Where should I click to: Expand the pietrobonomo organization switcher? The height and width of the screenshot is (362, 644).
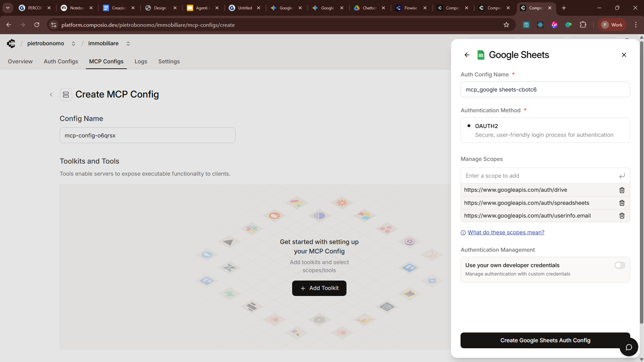pos(73,44)
